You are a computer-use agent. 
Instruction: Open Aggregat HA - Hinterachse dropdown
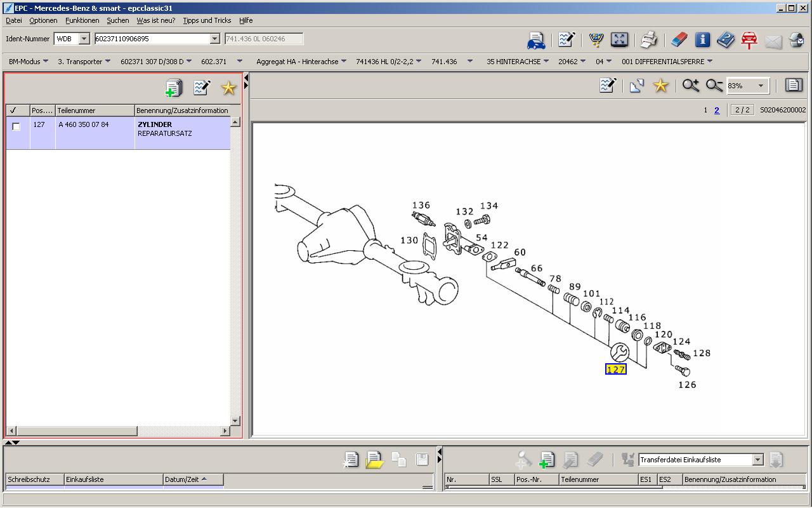[x=301, y=62]
